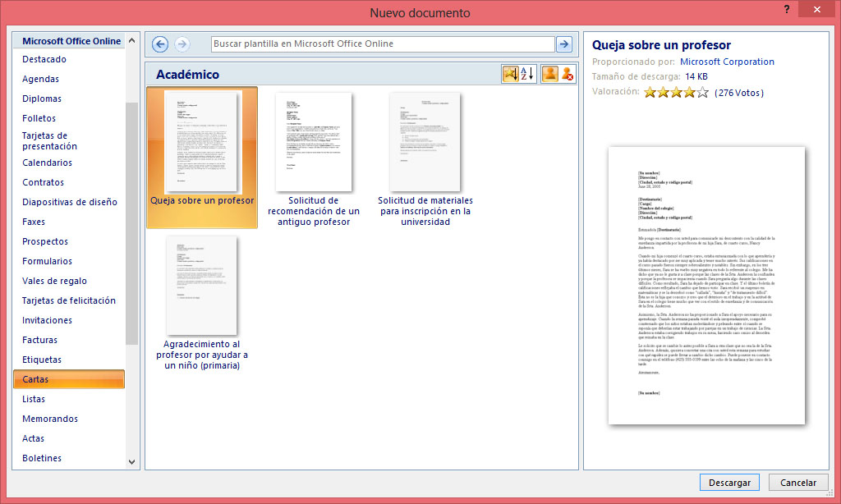Click the large template preview page
Viewport: 841px width, 504px height.
(x=706, y=286)
